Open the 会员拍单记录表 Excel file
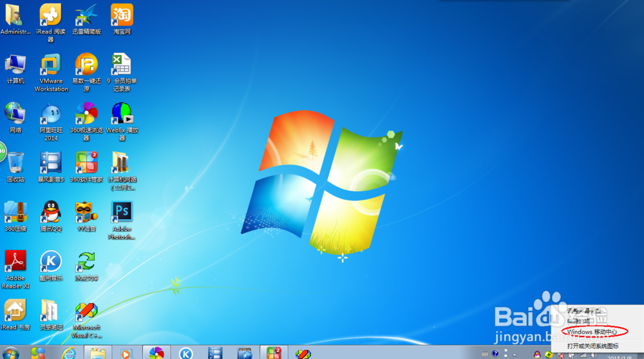This screenshot has width=644, height=359. click(122, 72)
